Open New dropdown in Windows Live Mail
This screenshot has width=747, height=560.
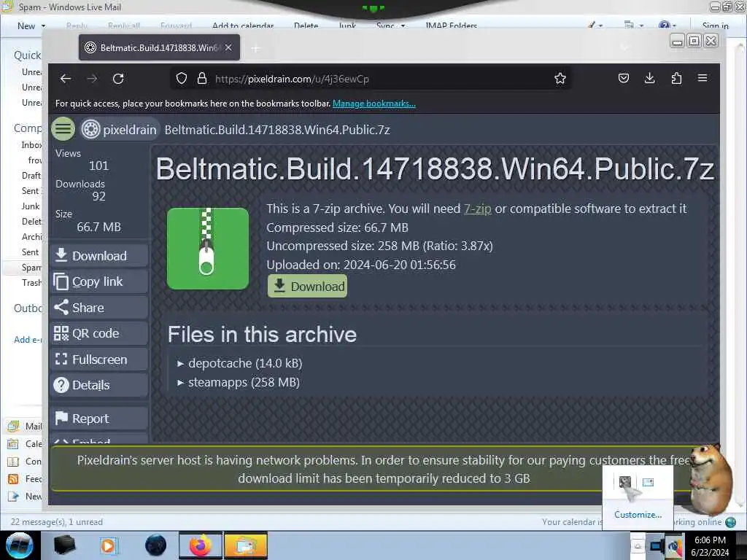click(31, 26)
